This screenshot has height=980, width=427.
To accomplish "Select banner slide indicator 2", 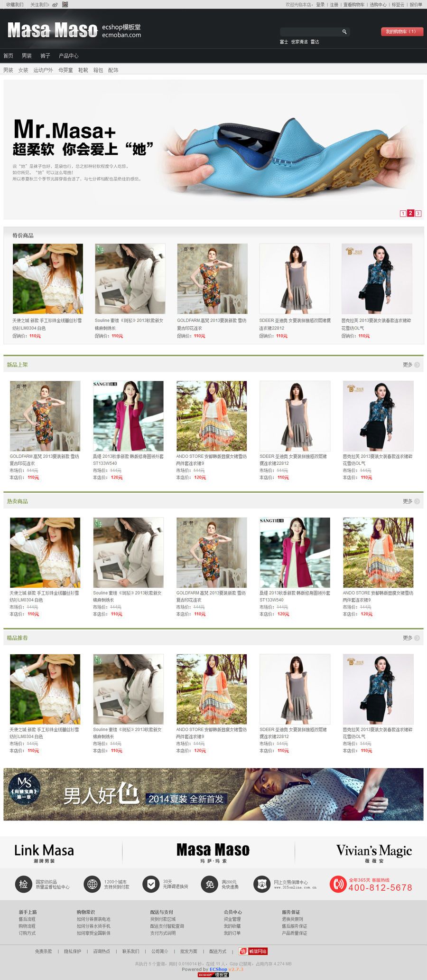I will tap(410, 213).
